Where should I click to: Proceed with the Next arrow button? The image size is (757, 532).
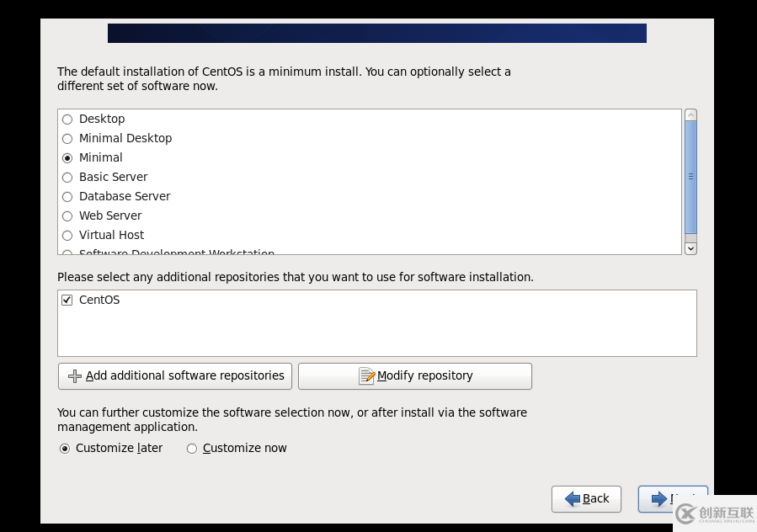click(673, 498)
